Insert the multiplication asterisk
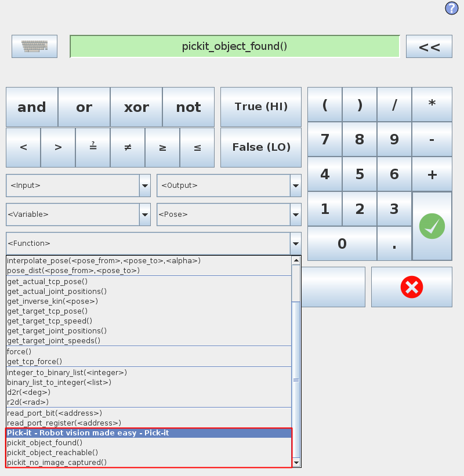This screenshot has width=464, height=476. tap(432, 105)
